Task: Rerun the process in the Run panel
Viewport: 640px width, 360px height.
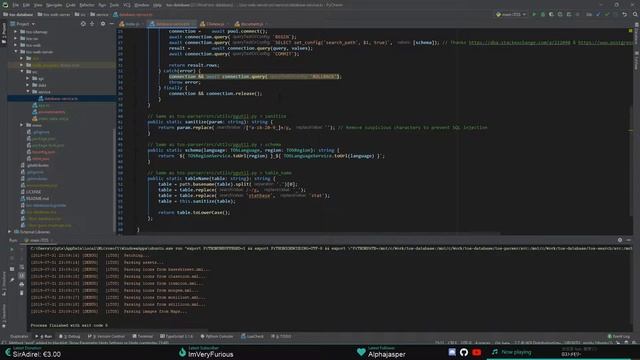Action: click(12, 249)
